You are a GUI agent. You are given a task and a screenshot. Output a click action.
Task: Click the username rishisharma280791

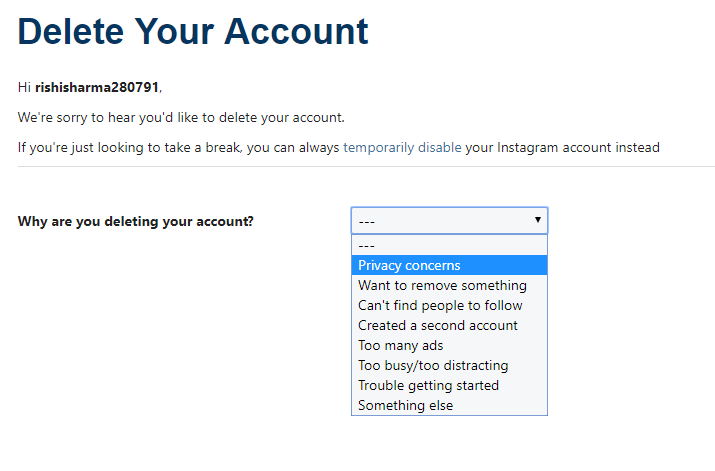[97, 87]
